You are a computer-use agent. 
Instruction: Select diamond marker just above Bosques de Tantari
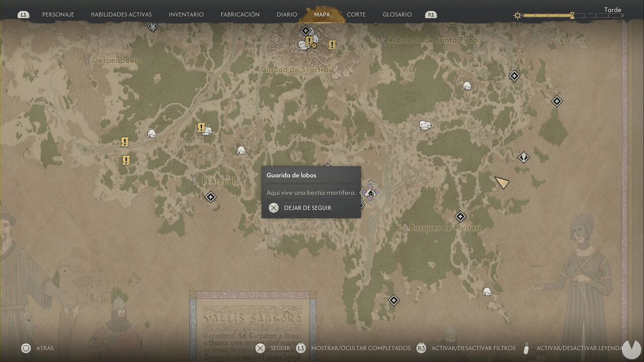coord(460,217)
